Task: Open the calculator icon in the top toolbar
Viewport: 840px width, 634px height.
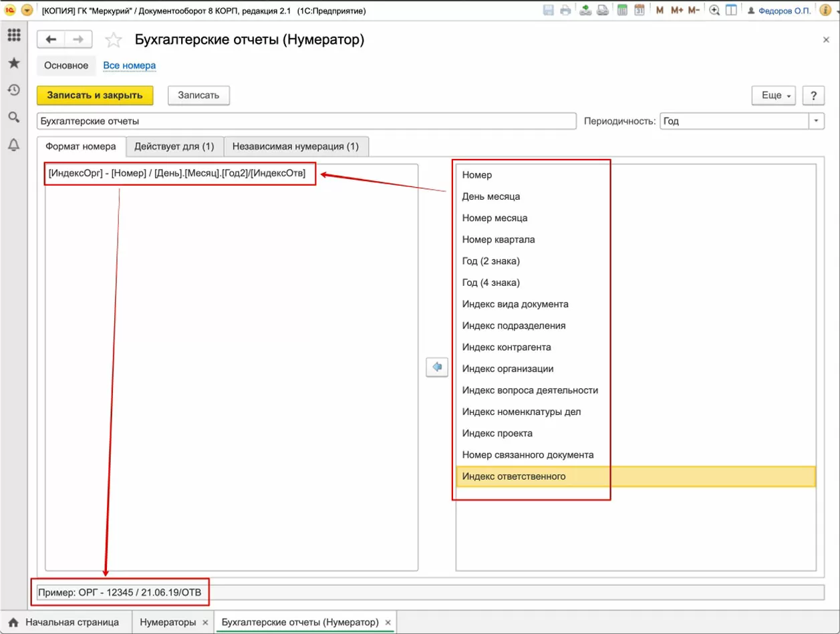Action: [x=622, y=10]
